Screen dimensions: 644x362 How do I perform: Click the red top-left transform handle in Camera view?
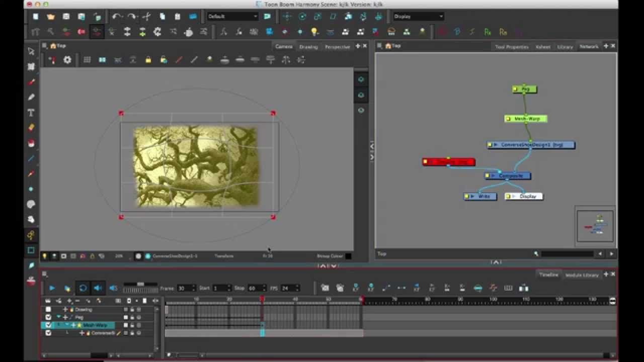[121, 113]
